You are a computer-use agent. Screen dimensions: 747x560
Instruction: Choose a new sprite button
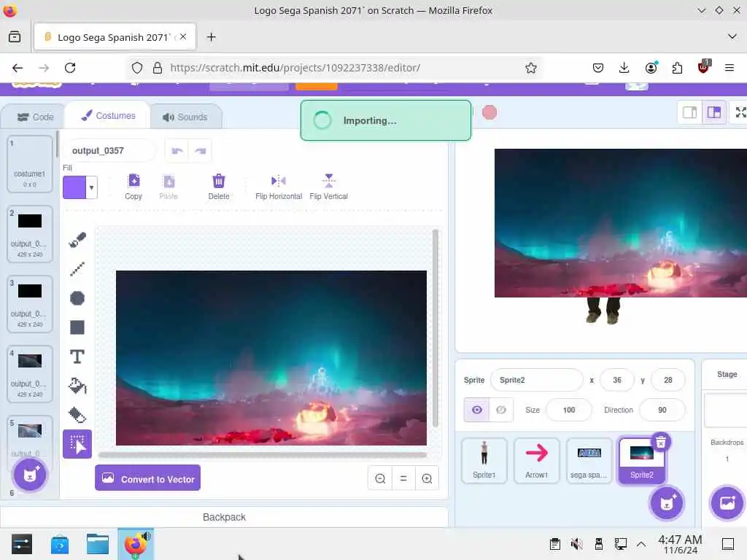click(x=667, y=503)
